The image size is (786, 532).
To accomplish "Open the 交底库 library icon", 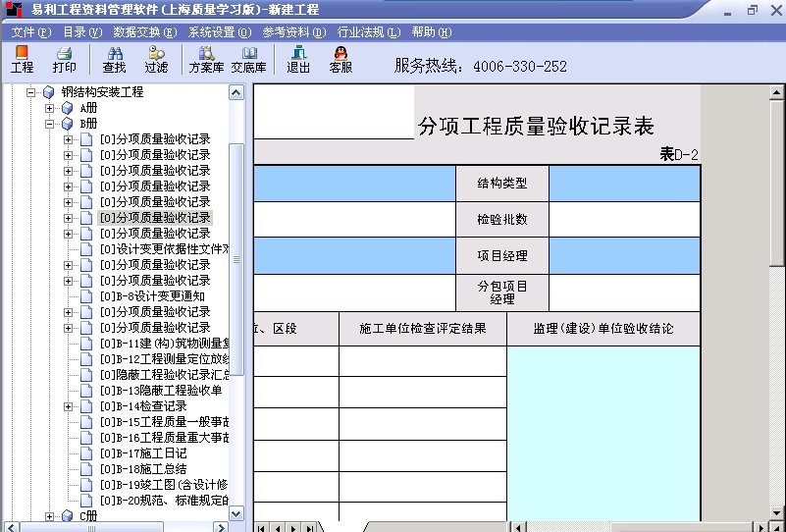I will coord(248,59).
